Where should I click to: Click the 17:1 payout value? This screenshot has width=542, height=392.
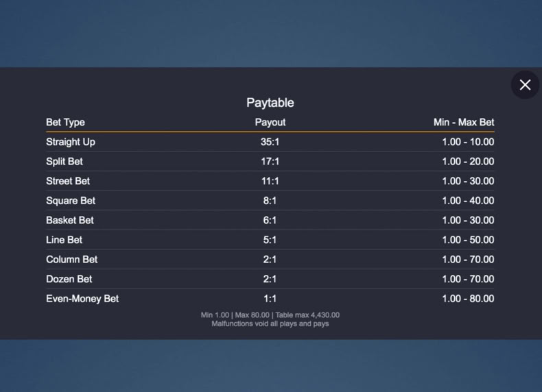click(x=270, y=162)
